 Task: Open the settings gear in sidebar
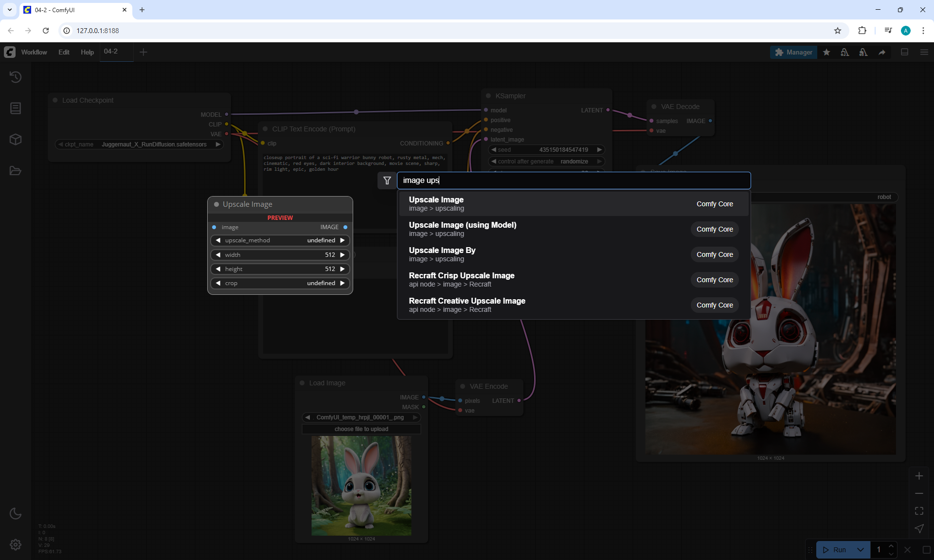tap(16, 544)
